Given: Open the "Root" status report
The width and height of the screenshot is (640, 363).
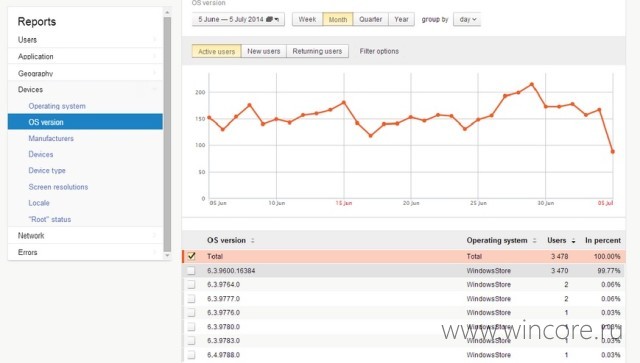Looking at the screenshot, I should click(50, 219).
